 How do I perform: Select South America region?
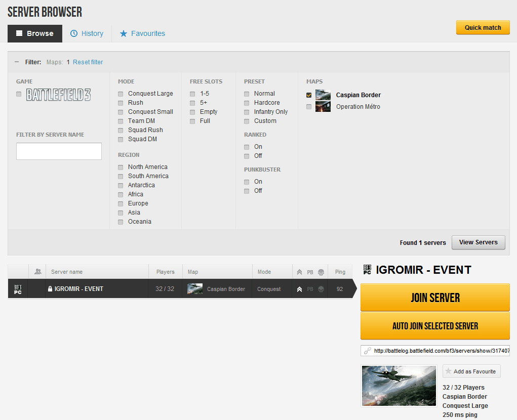[121, 177]
